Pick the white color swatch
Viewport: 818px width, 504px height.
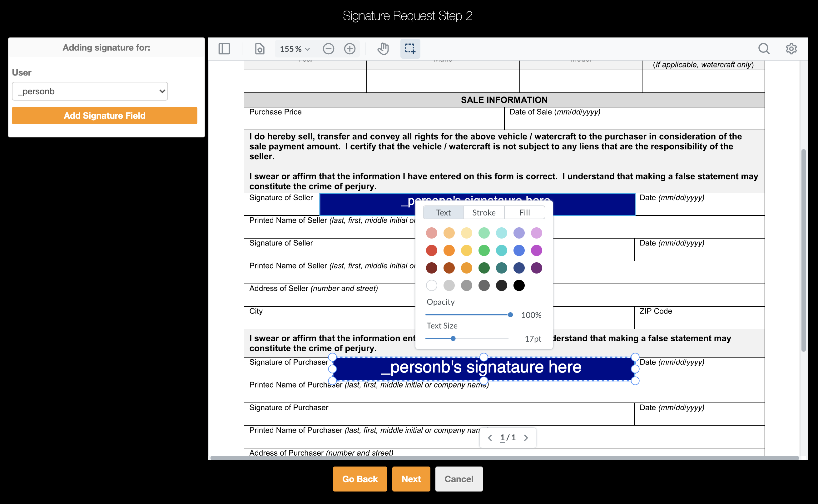(432, 285)
